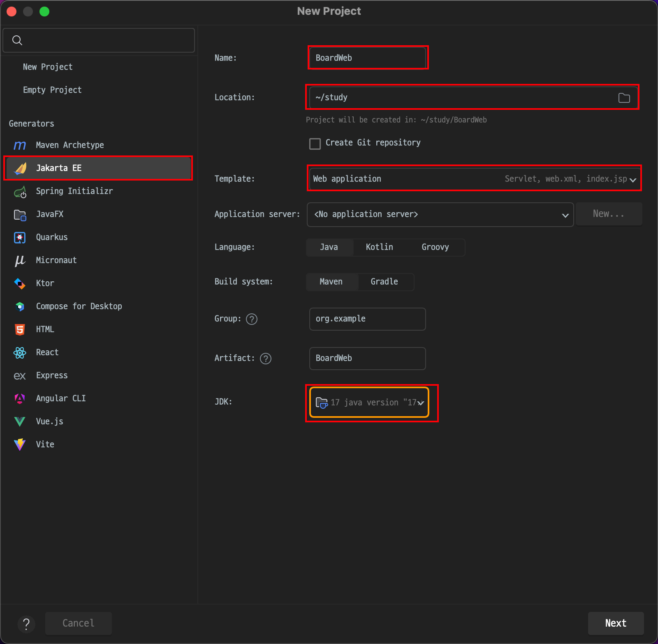
Task: Open the Application server dropdown
Action: pos(440,214)
